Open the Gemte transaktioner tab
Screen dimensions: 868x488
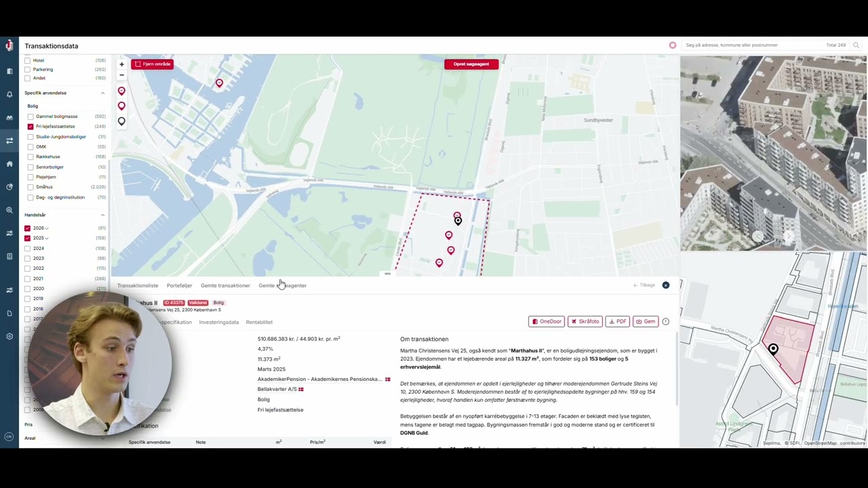pos(225,285)
